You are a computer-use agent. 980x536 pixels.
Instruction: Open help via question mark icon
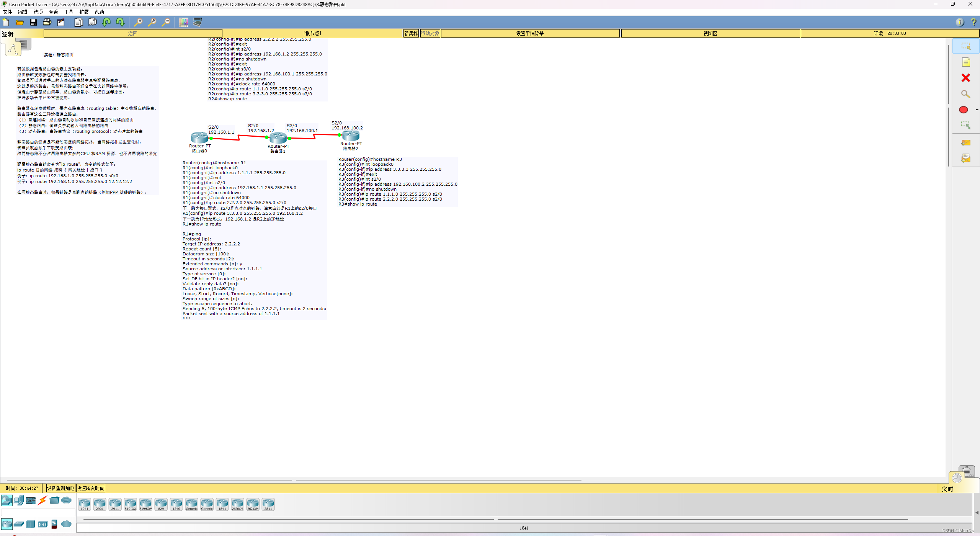(x=973, y=22)
